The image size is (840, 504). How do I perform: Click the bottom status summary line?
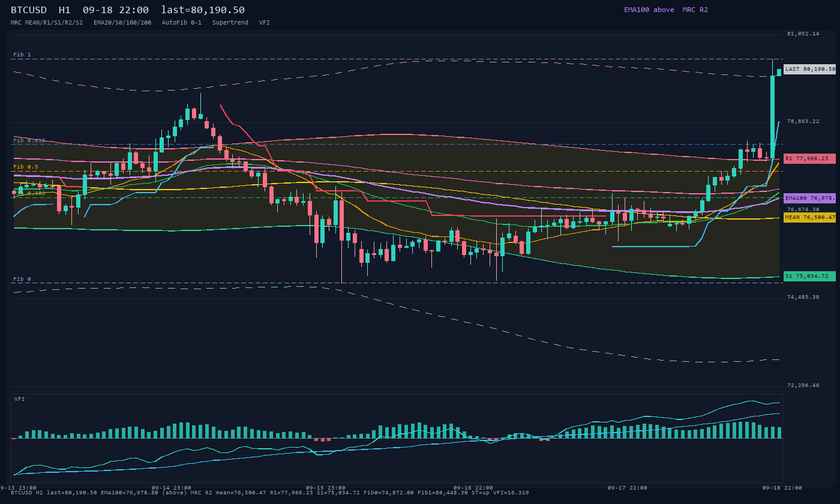pos(270,493)
